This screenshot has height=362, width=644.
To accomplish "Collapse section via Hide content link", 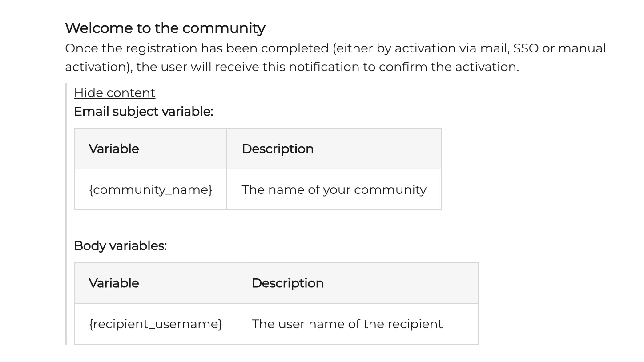I will 114,93.
